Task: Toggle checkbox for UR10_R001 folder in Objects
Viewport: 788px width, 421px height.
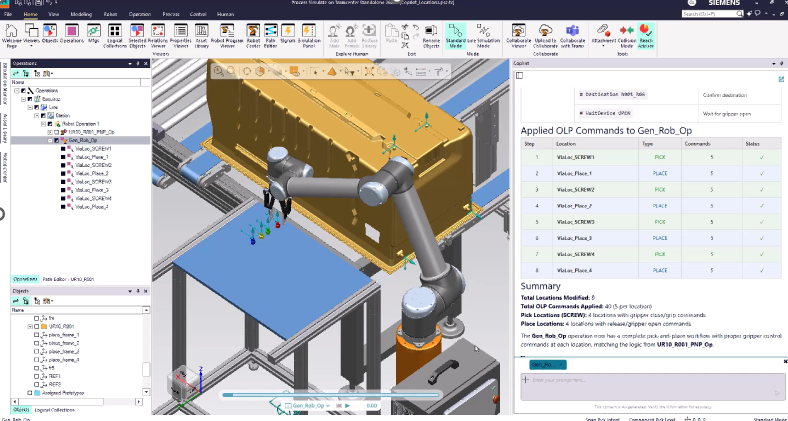Action: 37,327
